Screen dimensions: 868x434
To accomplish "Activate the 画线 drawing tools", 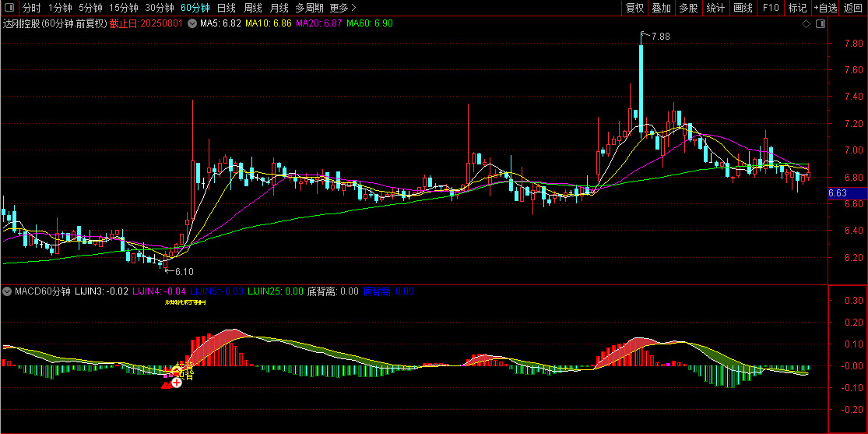I will tap(743, 8).
